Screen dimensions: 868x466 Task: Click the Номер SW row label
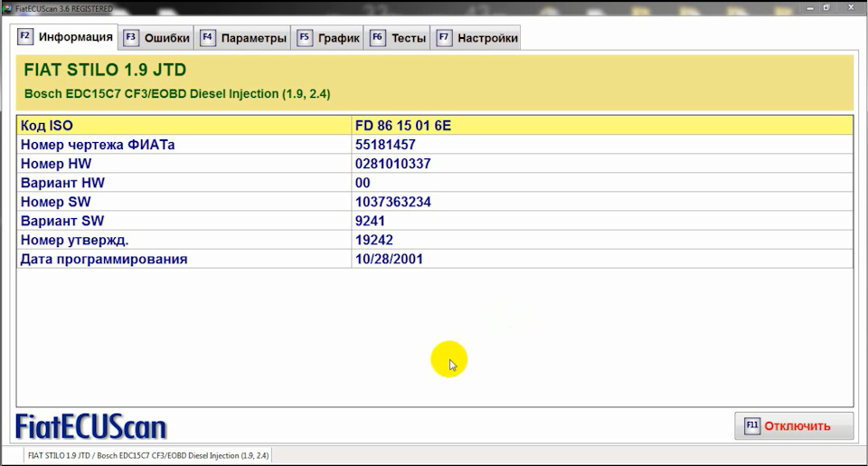point(55,202)
